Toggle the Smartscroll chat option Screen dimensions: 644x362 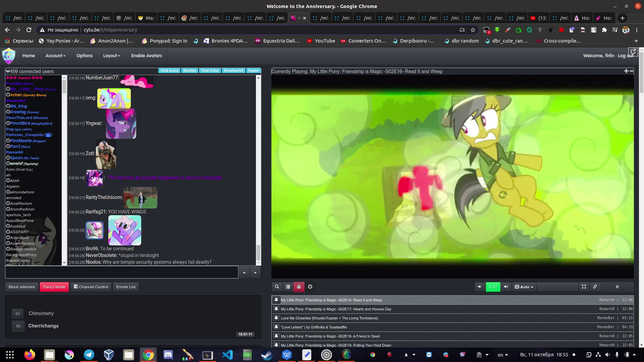tap(233, 70)
